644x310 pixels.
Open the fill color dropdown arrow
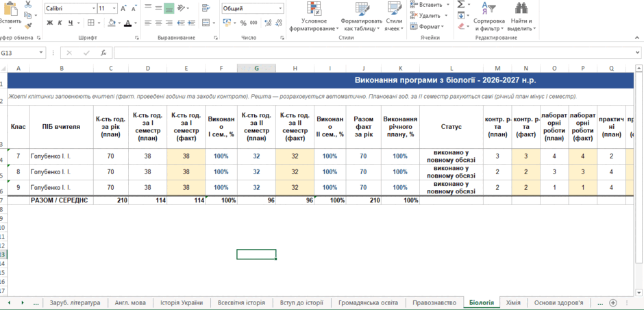click(x=119, y=23)
